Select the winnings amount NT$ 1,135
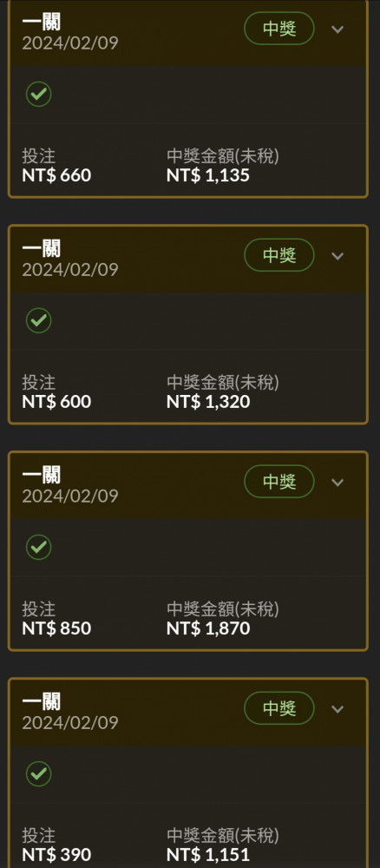Viewport: 380px width, 868px height. (208, 175)
